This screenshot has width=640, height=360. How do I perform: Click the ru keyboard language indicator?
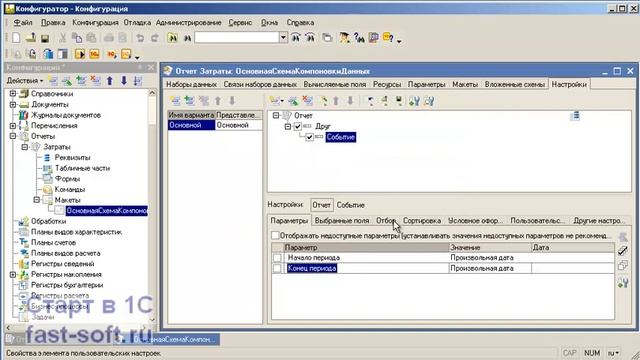pyautogui.click(x=613, y=353)
